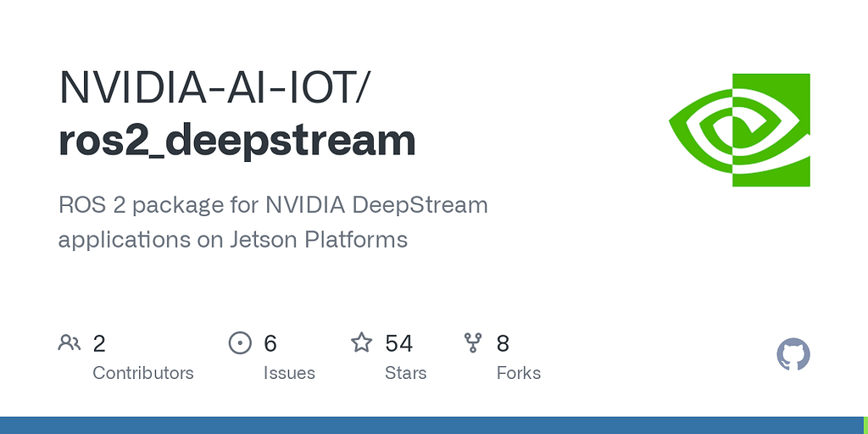Select the Issues label
868x434 pixels.
289,373
